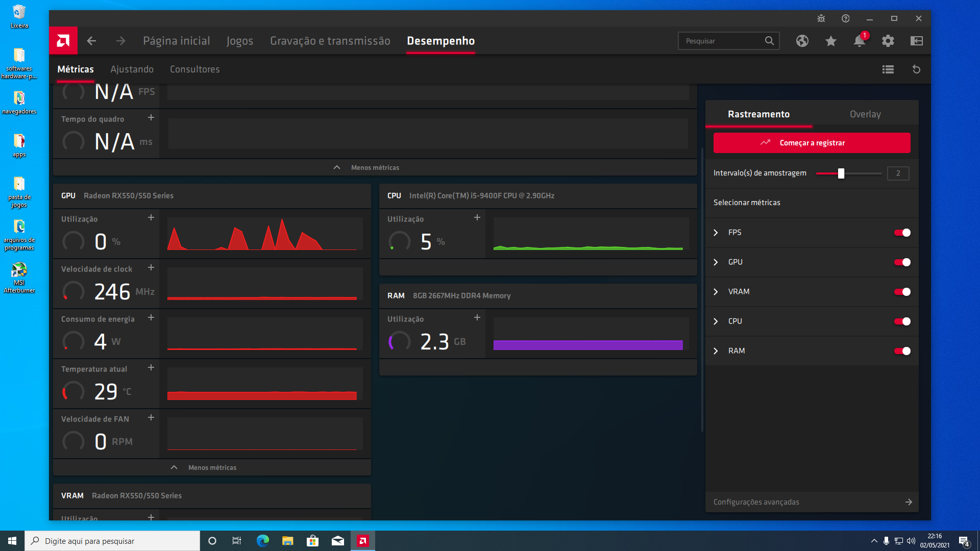Open the help question mark icon
Screen dimensions: 980x551
846,18
